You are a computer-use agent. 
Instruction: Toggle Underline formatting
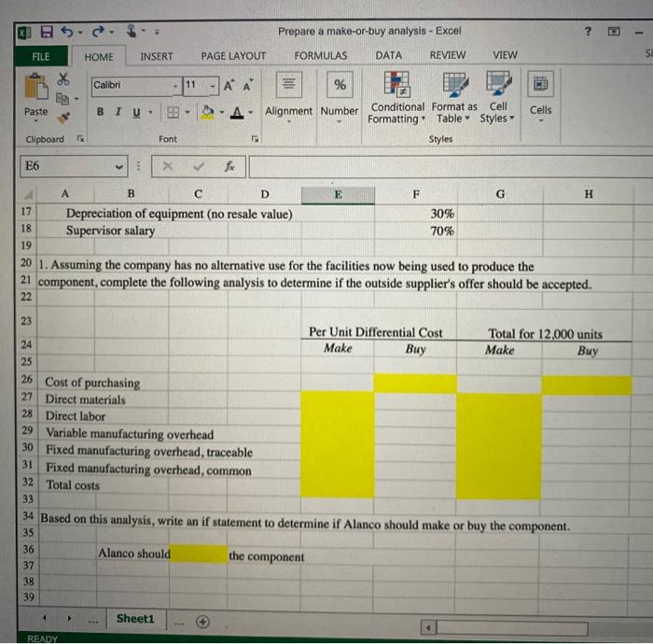136,113
